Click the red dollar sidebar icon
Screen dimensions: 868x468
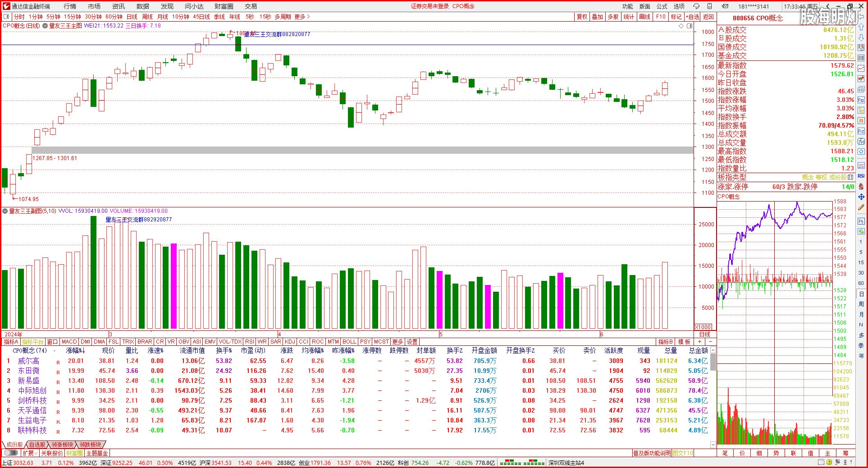861,186
